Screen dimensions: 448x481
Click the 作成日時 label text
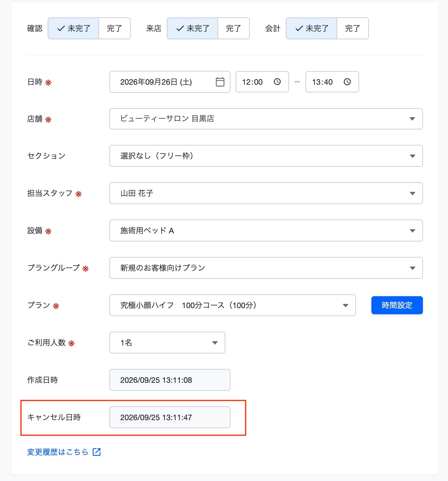pyautogui.click(x=42, y=380)
